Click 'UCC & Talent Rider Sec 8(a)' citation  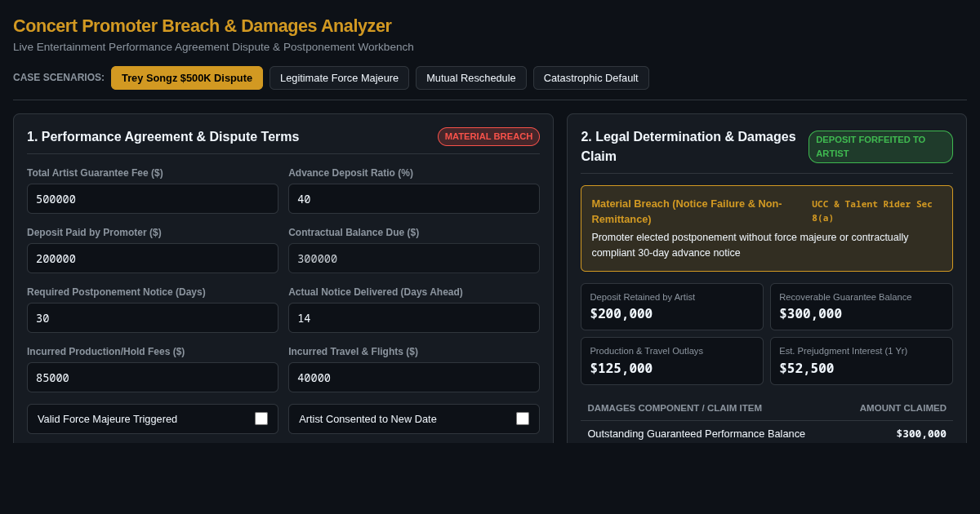click(x=871, y=210)
